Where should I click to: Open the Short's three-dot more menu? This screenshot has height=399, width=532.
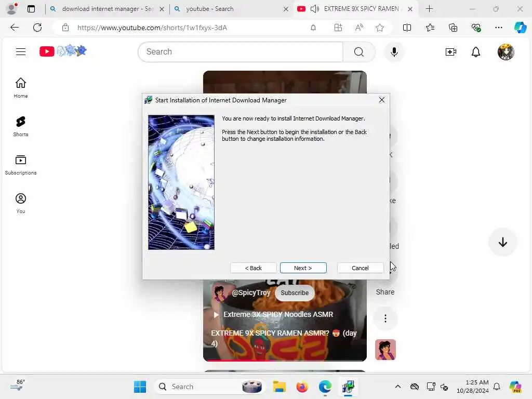[385, 318]
